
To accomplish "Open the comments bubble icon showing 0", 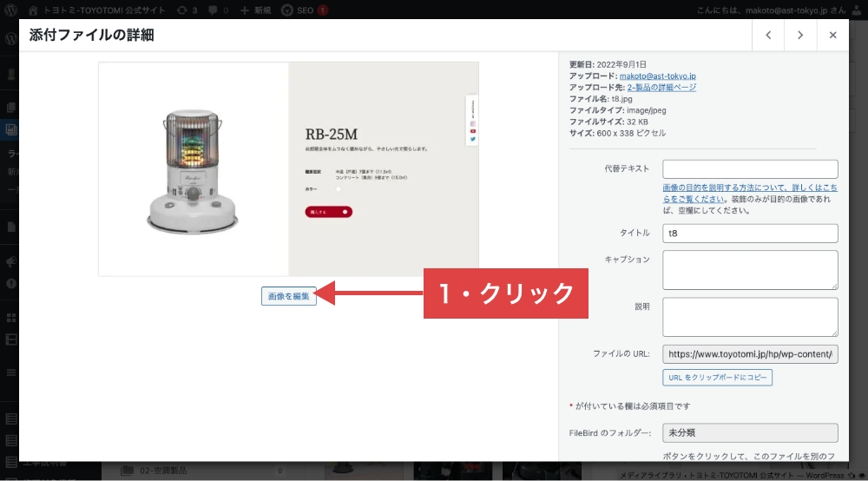I will pos(218,10).
